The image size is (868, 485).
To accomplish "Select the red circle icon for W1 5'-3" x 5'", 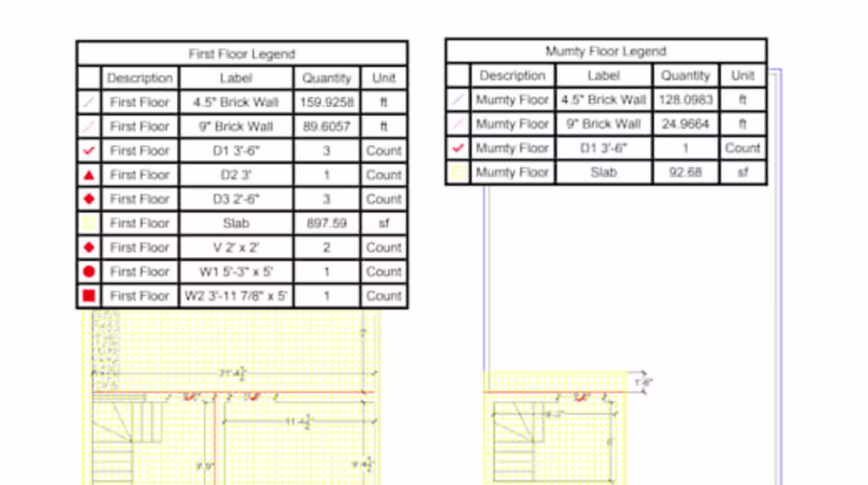I will tap(89, 271).
